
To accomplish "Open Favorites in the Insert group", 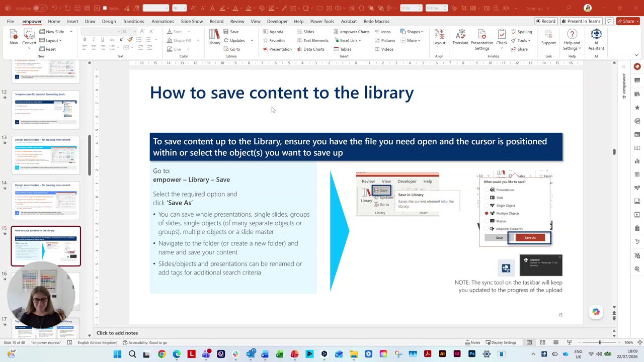I will pyautogui.click(x=274, y=40).
